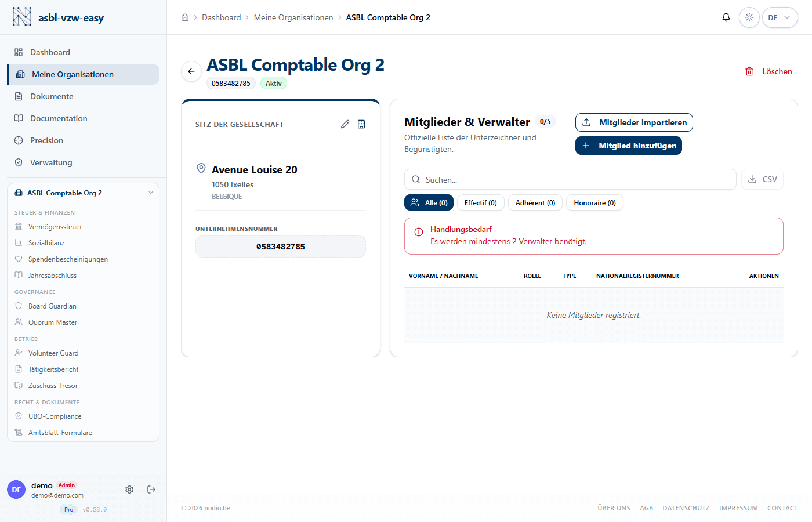Click the 0583482785 badge under the title
Viewport: 812px width, 522px height.
coord(231,83)
